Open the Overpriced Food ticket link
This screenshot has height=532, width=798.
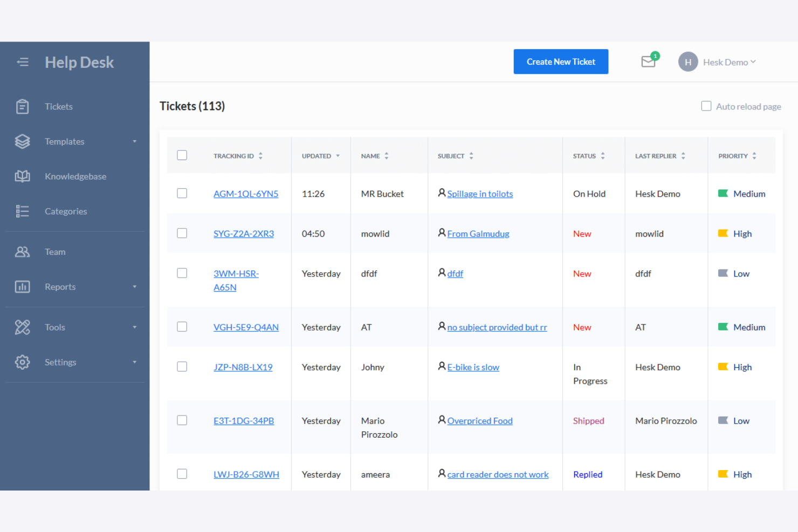click(x=479, y=420)
